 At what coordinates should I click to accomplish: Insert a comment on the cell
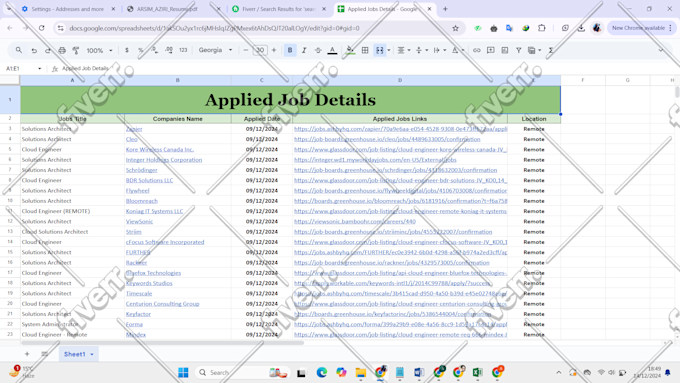coord(490,50)
